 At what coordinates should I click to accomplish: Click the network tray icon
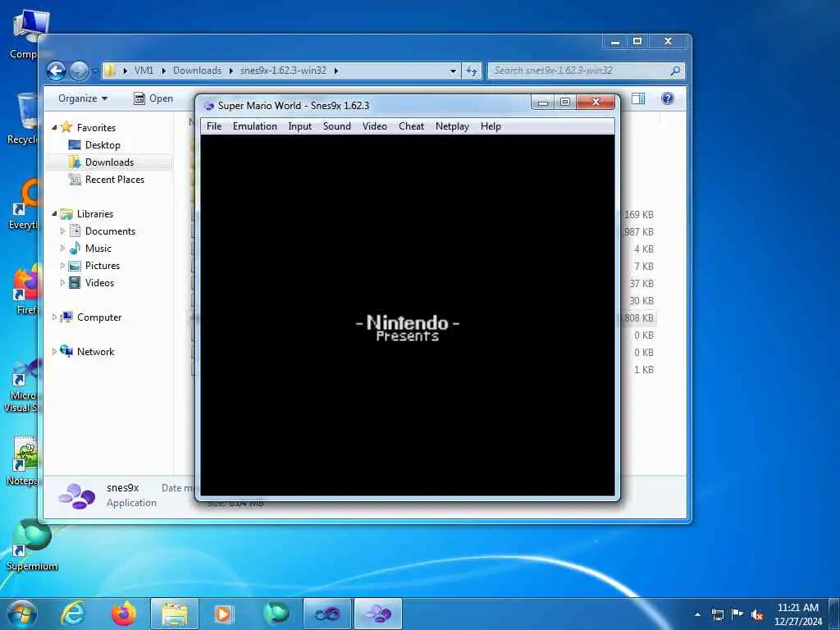[x=718, y=614]
